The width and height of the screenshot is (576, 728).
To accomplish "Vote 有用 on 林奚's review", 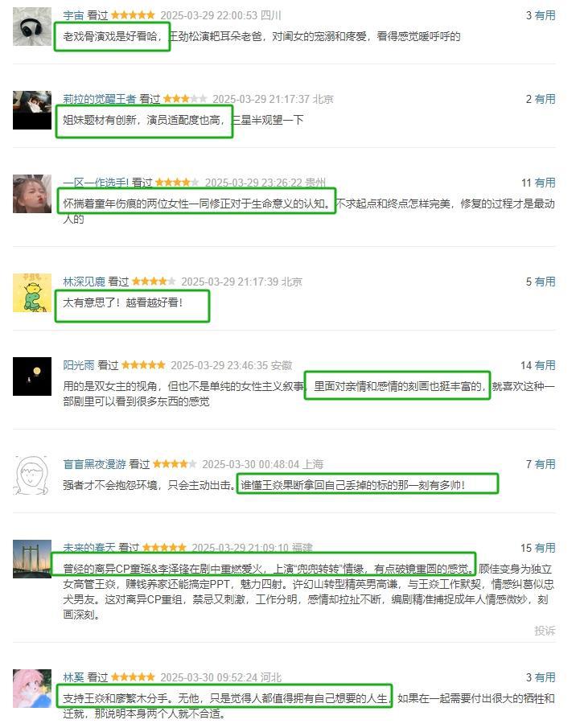I will pyautogui.click(x=545, y=677).
